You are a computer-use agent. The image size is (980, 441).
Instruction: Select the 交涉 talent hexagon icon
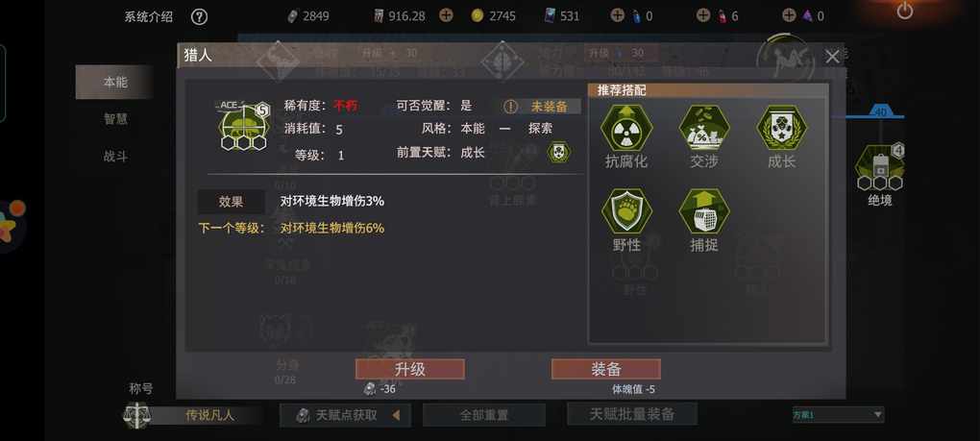(703, 128)
